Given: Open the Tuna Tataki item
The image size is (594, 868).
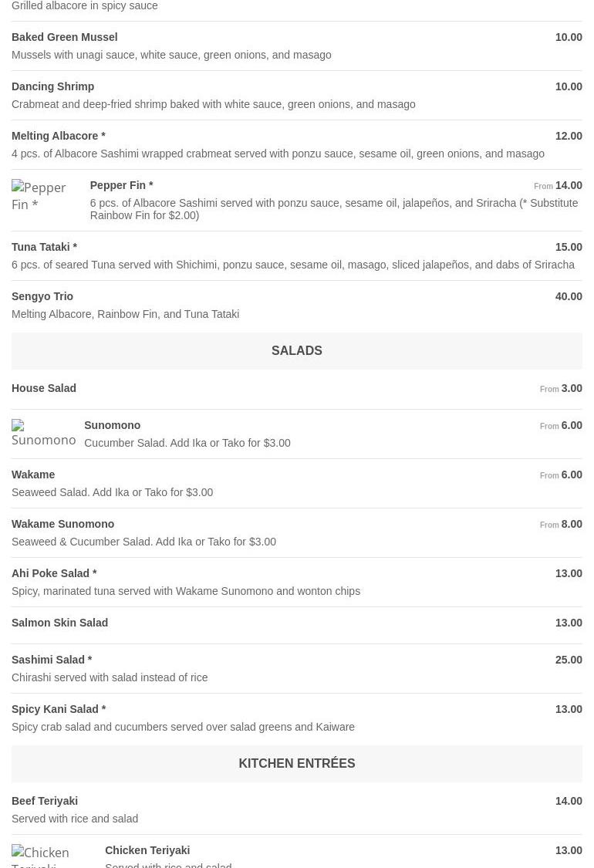Looking at the screenshot, I should (44, 247).
